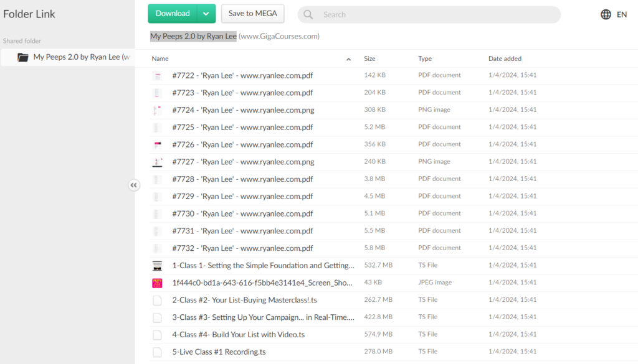Screen dimensions: 638x364
Task: Collapse the left sidebar panel
Action: [x=134, y=185]
